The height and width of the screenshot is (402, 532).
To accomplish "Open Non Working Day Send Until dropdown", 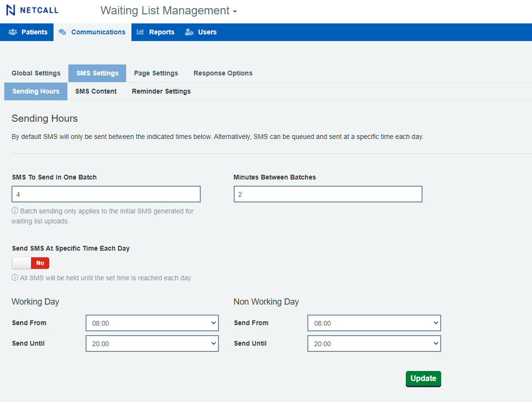I will pyautogui.click(x=374, y=344).
